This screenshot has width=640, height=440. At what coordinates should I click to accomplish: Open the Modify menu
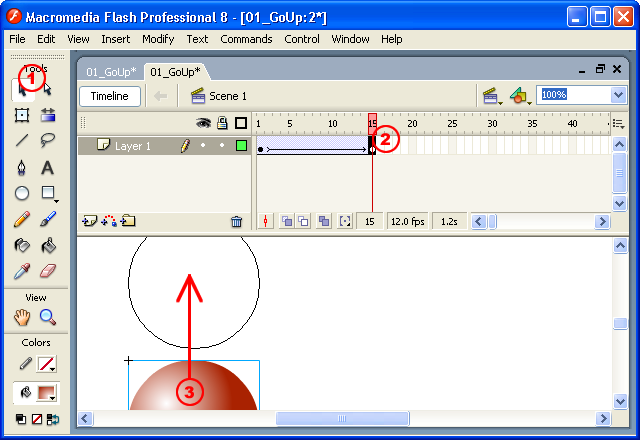158,39
